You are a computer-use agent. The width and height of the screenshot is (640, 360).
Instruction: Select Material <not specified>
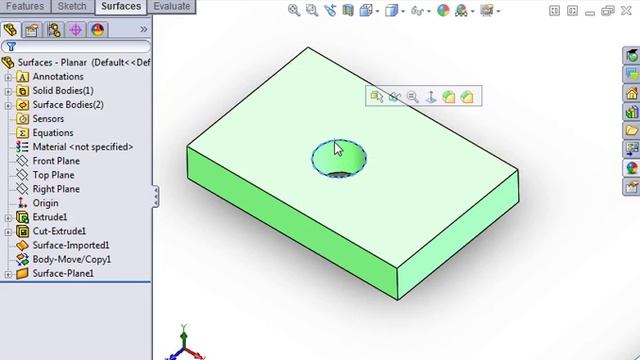click(83, 147)
